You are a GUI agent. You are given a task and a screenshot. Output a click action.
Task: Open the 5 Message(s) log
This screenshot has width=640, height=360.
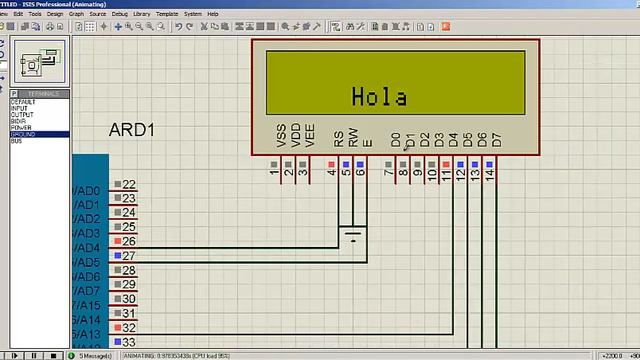pyautogui.click(x=95, y=356)
